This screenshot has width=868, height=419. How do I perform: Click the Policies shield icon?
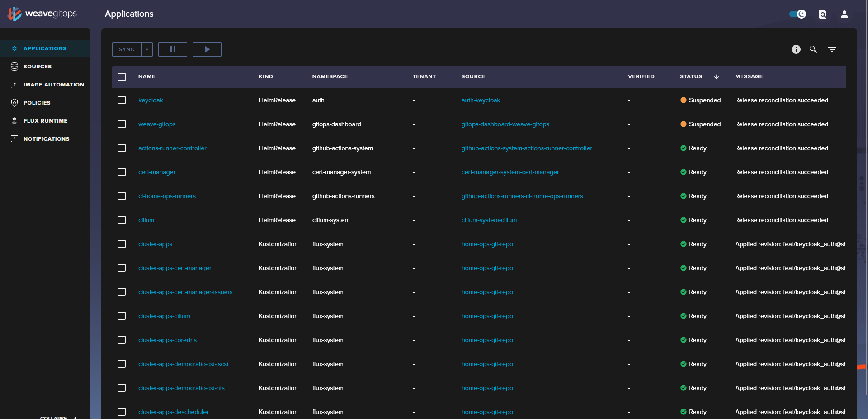[x=14, y=103]
